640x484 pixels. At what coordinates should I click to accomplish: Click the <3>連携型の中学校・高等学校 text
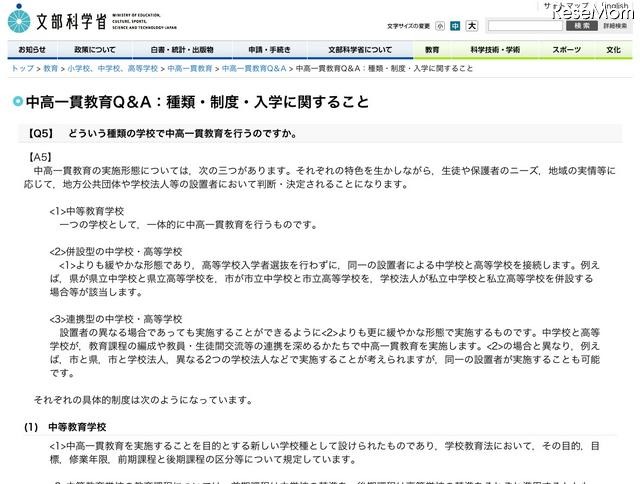pyautogui.click(x=116, y=319)
